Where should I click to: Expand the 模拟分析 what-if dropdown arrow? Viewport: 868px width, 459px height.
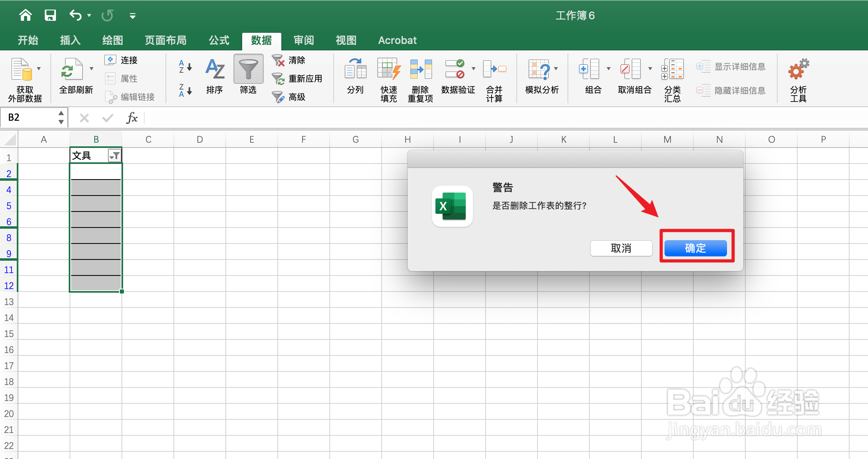coord(556,69)
